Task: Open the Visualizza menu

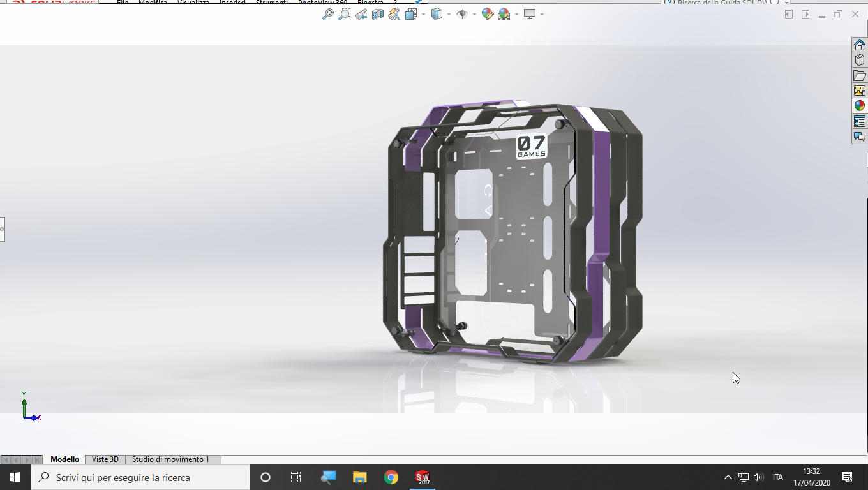Action: (x=193, y=3)
